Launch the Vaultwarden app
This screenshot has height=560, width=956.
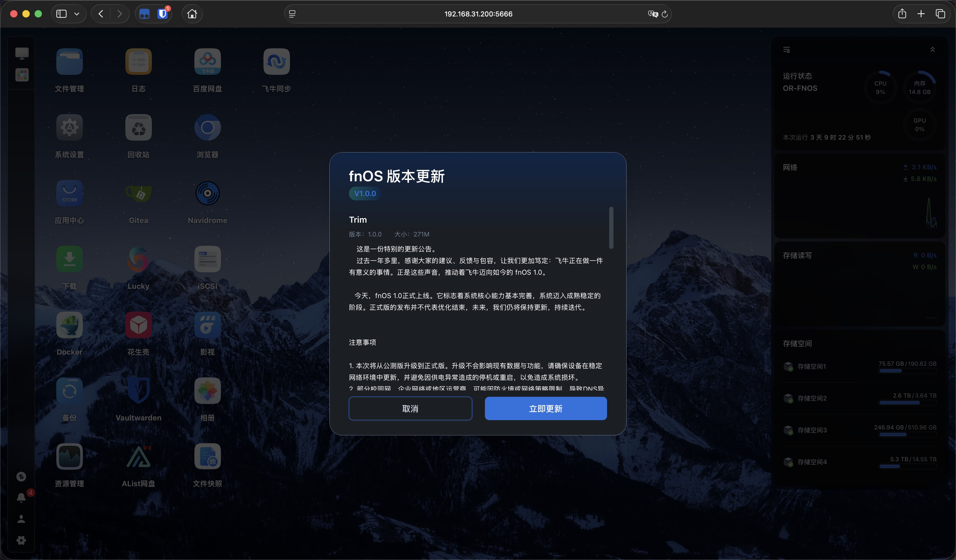138,390
